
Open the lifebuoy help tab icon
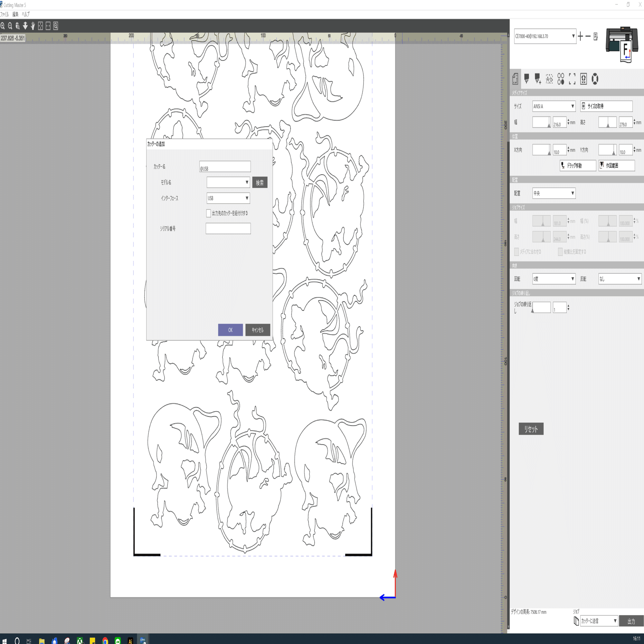click(x=595, y=79)
